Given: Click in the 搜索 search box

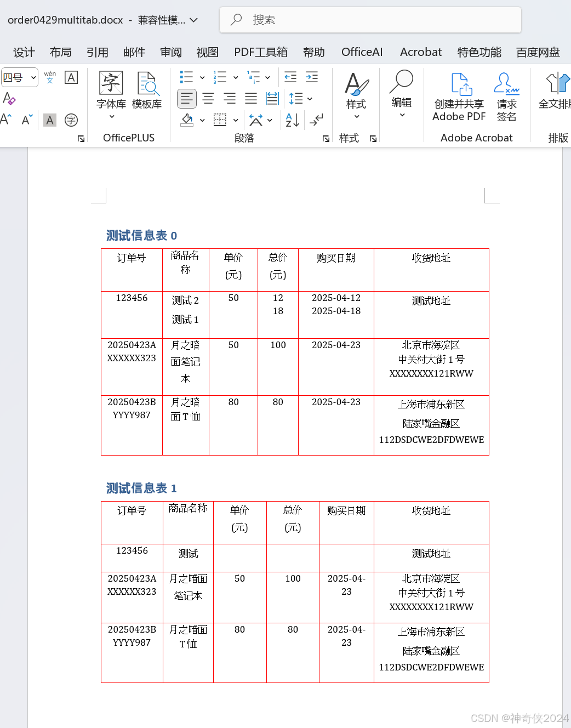Looking at the screenshot, I should click(370, 20).
